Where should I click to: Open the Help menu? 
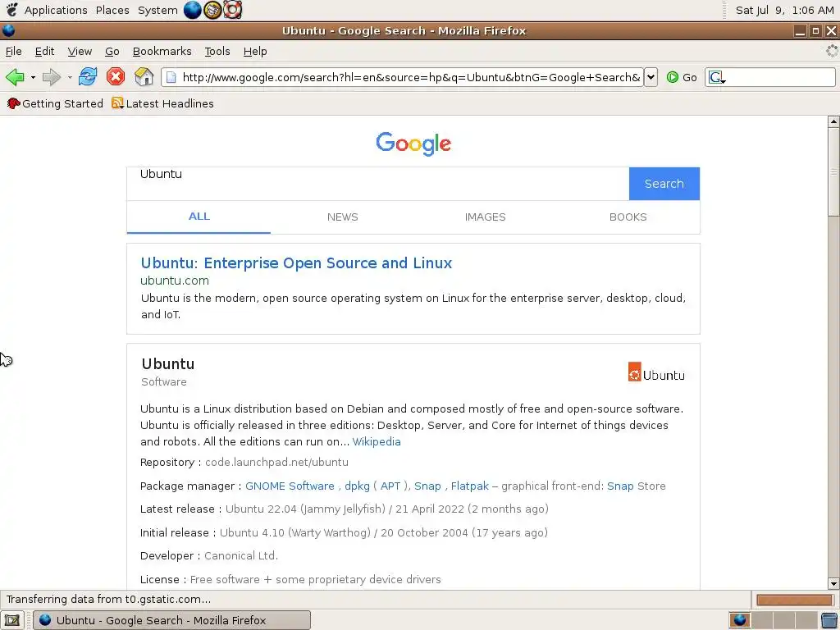[x=255, y=52]
